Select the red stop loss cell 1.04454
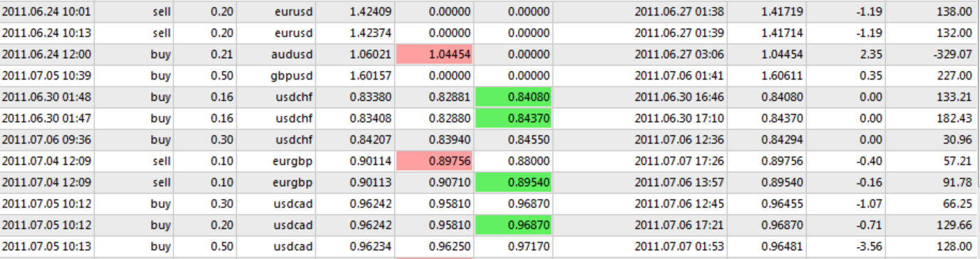980x259 pixels. (435, 55)
